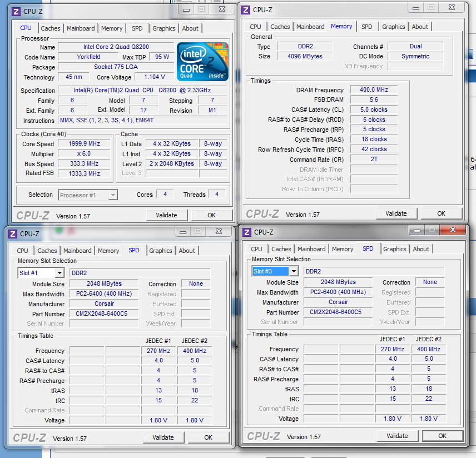Click the Instructions field listing MMX, SSE
The width and height of the screenshot is (476, 458).
tap(142, 120)
